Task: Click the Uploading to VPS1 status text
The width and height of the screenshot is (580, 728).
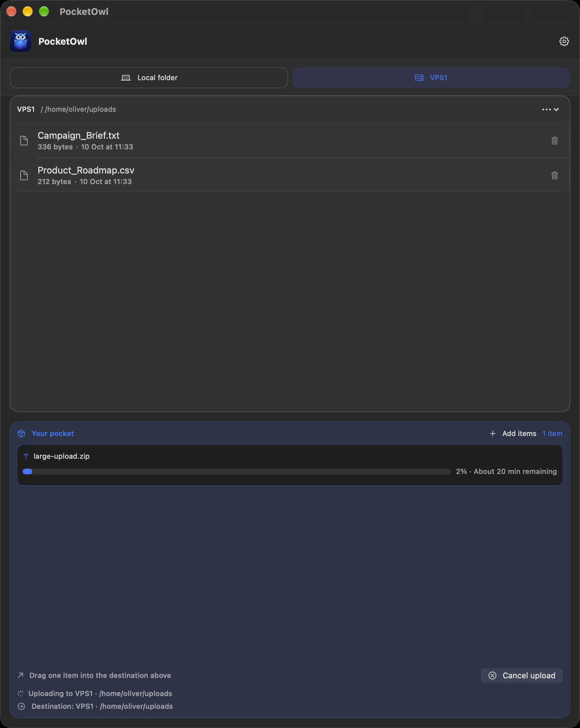Action: click(100, 694)
